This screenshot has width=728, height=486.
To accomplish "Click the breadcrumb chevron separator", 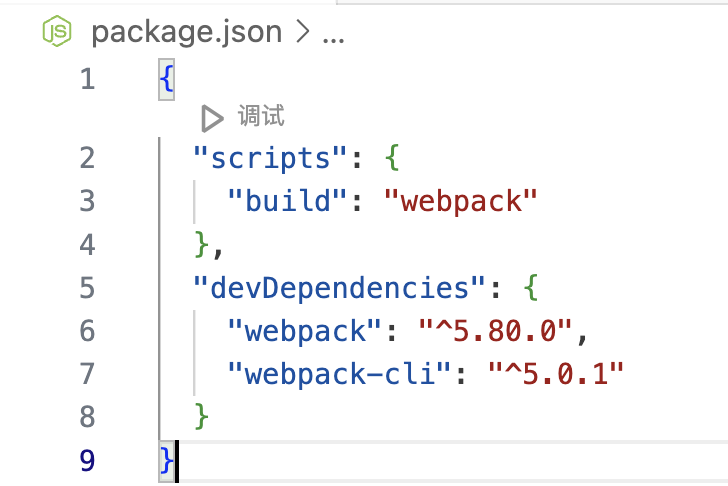I will click(x=303, y=33).
